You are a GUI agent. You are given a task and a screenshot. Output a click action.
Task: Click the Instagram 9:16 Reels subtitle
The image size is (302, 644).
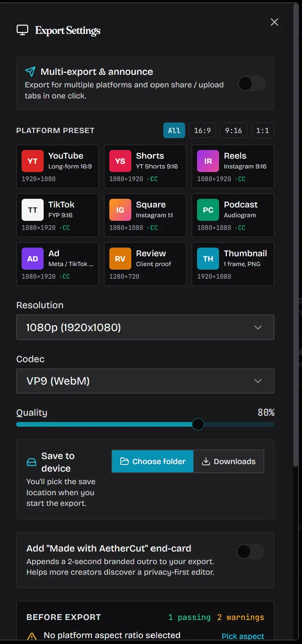click(x=245, y=167)
